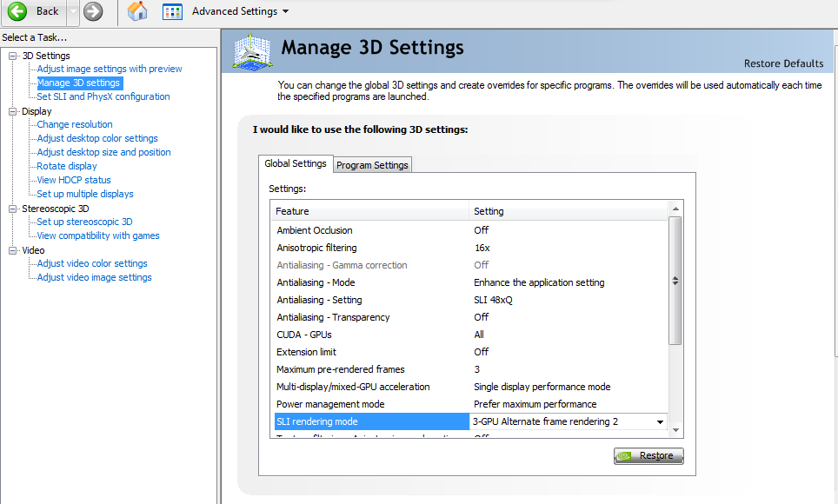
Task: Click the Prefer maximum performance value
Action: tap(535, 404)
